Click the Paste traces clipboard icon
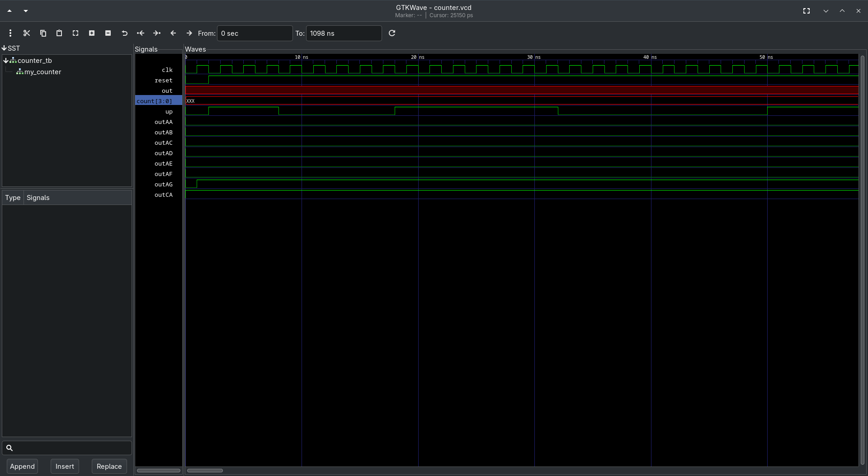Viewport: 868px width, 476px height. 59,33
